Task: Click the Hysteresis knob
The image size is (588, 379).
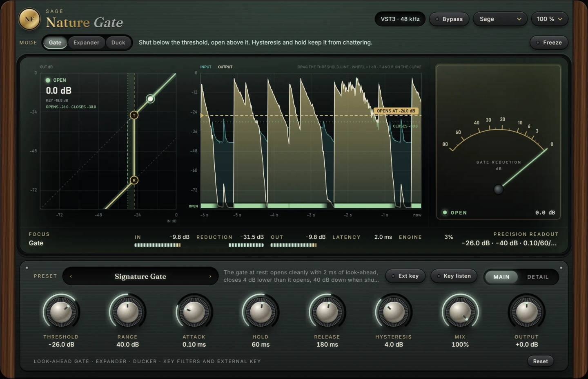Action: [394, 312]
